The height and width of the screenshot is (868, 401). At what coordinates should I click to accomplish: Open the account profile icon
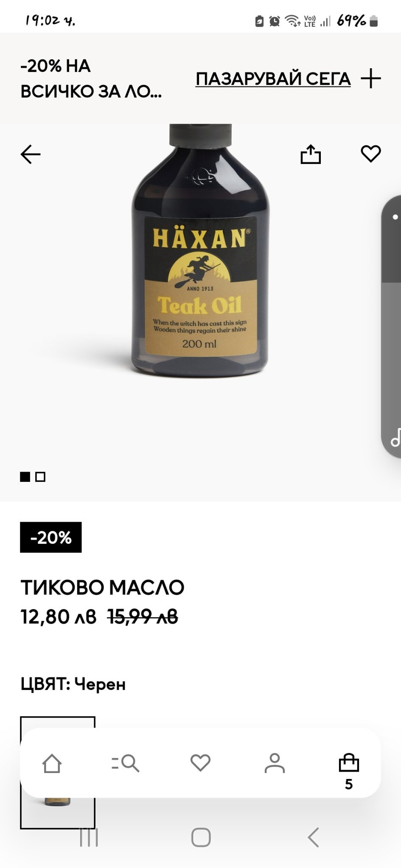pos(275,763)
